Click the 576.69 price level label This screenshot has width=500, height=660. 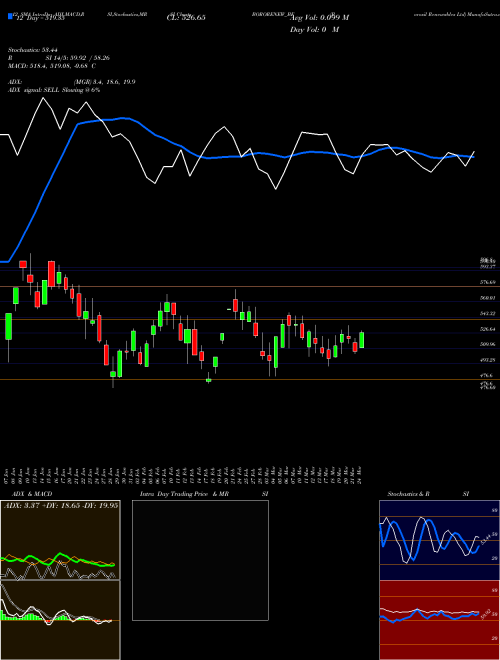pyautogui.click(x=487, y=282)
